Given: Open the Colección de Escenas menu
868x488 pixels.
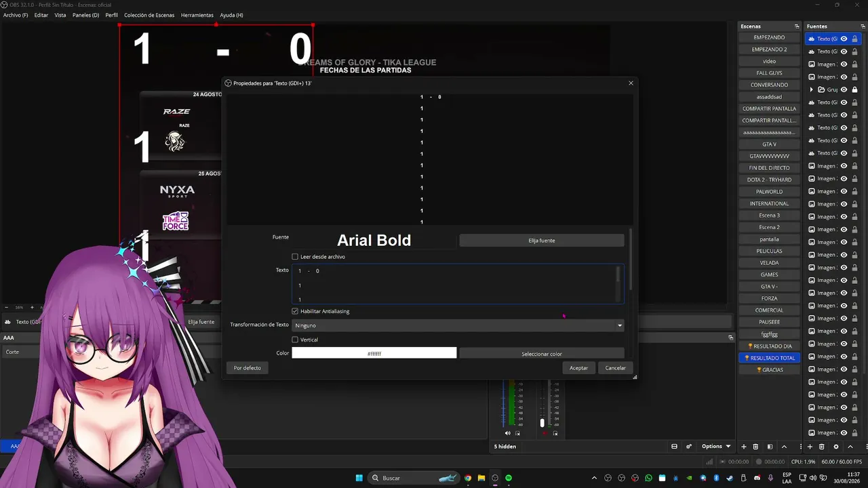Looking at the screenshot, I should click(149, 15).
